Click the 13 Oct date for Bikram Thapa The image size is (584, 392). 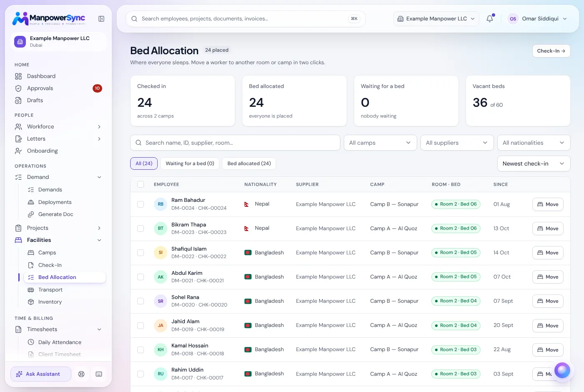(501, 229)
